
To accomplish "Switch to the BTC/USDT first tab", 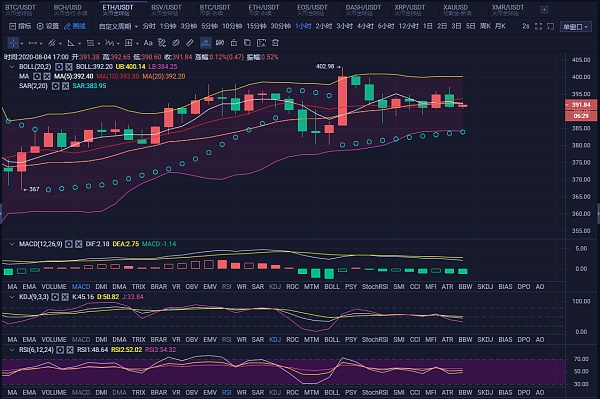I will [20, 10].
